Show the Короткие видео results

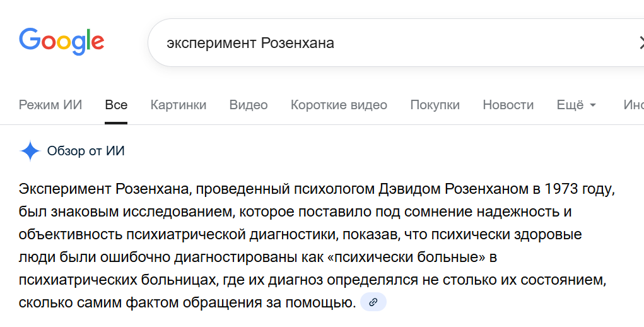339,105
